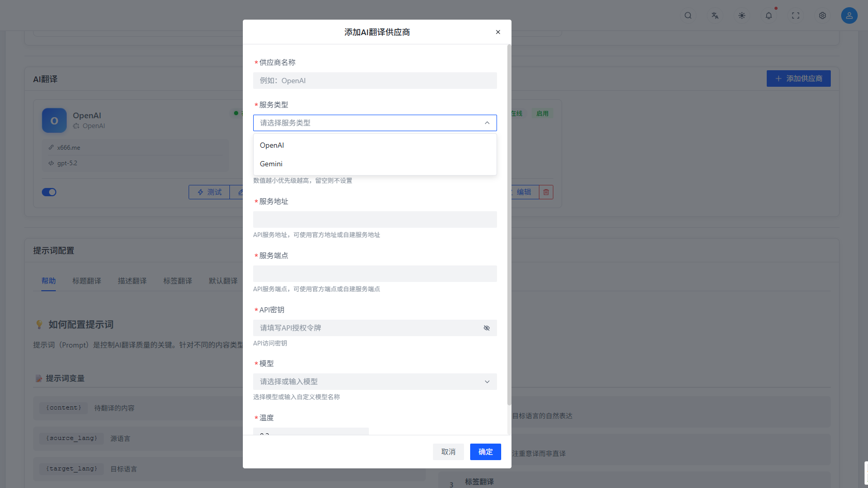Switch to the 标题翻译 tab
The height and width of the screenshot is (488, 868).
pos(86,280)
